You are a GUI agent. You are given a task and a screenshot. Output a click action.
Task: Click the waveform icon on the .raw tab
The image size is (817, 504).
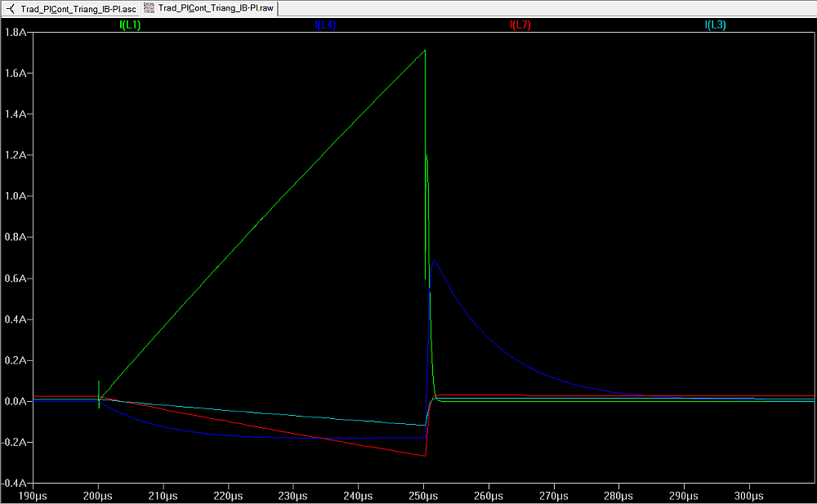tap(149, 7)
